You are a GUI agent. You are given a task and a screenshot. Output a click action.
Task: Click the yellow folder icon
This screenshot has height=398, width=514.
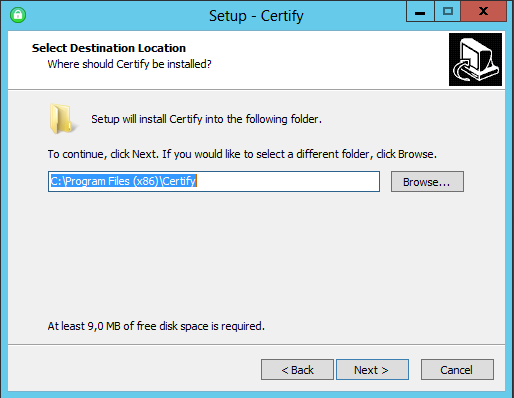pos(62,119)
